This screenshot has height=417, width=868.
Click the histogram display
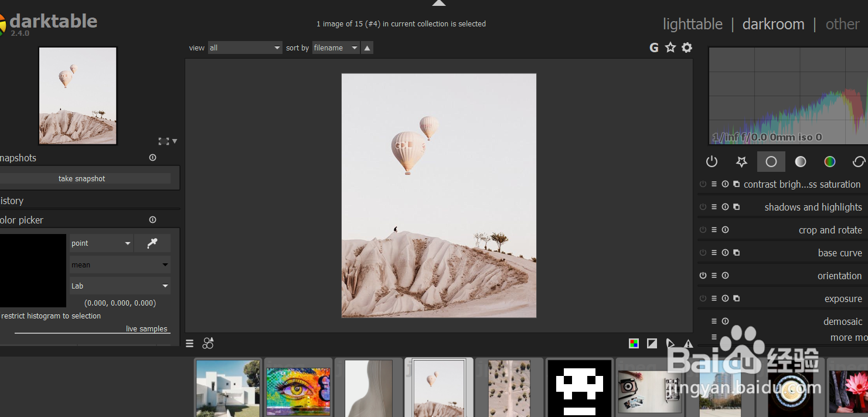tap(788, 96)
